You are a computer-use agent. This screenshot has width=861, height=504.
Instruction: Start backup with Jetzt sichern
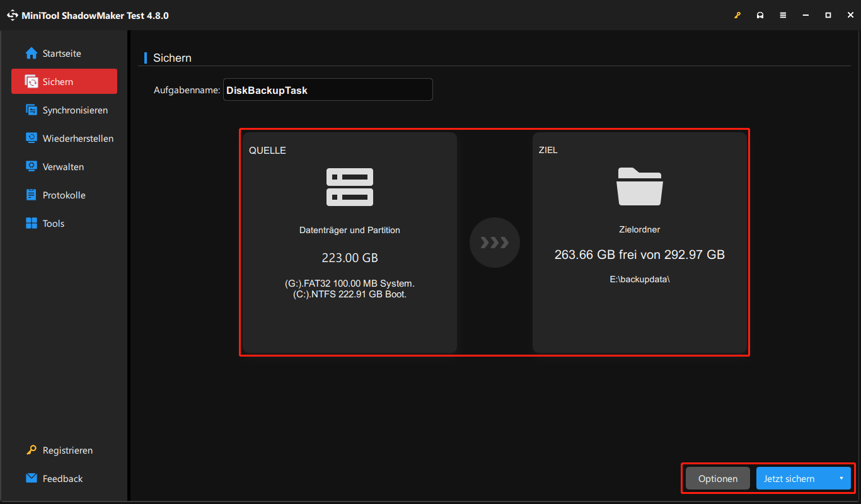[x=789, y=478]
